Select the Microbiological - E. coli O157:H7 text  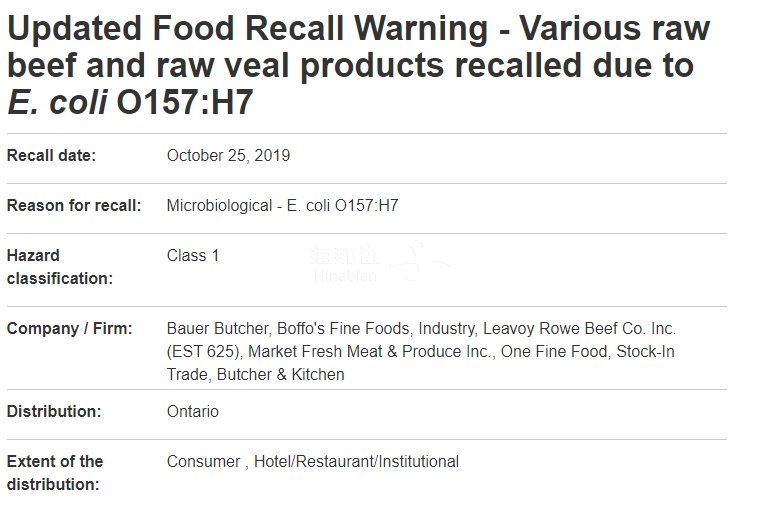pyautogui.click(x=282, y=205)
